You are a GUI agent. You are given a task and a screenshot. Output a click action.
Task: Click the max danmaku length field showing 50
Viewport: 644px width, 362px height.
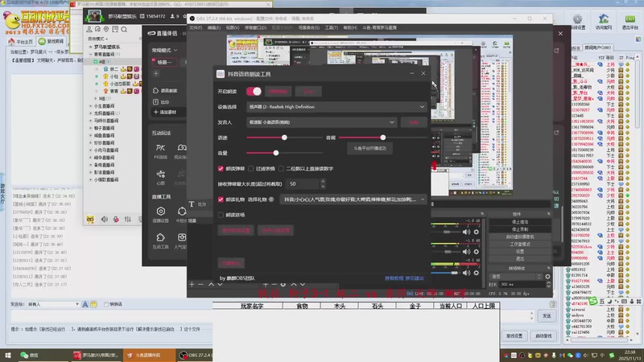[x=303, y=184]
